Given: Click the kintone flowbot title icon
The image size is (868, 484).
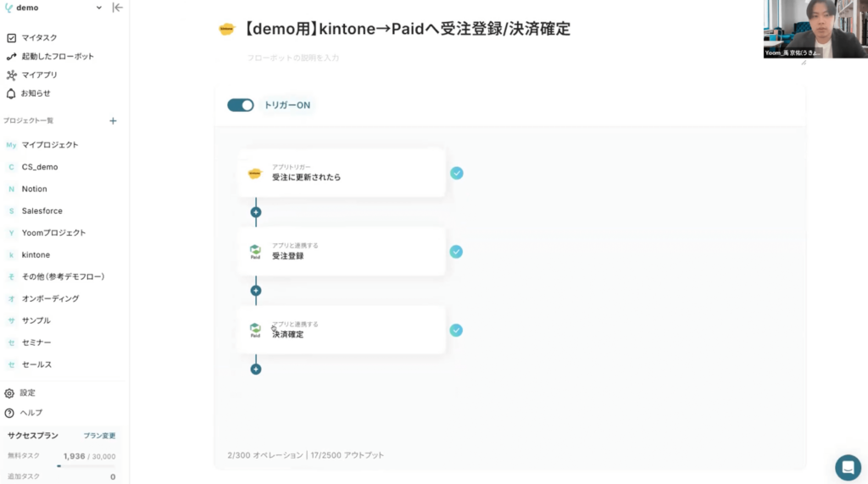Looking at the screenshot, I should click(x=226, y=29).
